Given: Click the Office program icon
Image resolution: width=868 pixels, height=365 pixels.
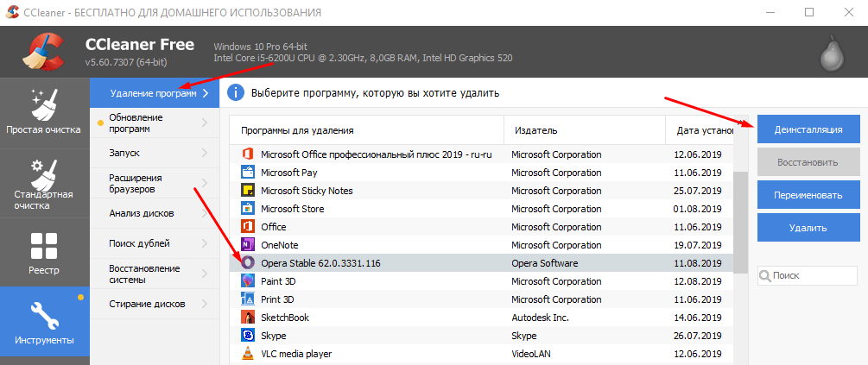Looking at the screenshot, I should point(248,227).
